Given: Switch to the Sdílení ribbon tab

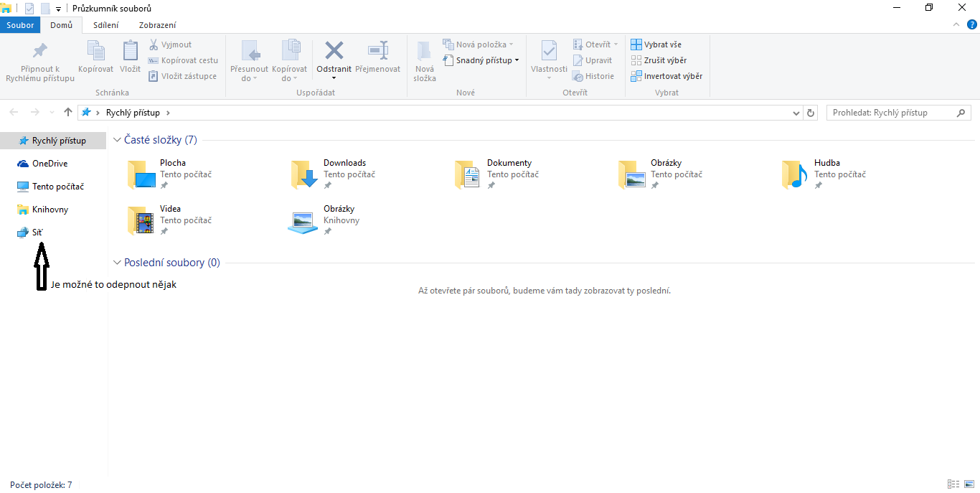Looking at the screenshot, I should [x=106, y=25].
